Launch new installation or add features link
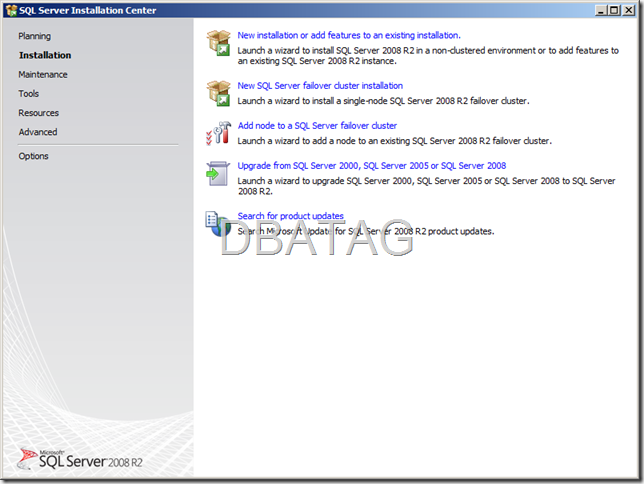This screenshot has height=484, width=644. [349, 35]
